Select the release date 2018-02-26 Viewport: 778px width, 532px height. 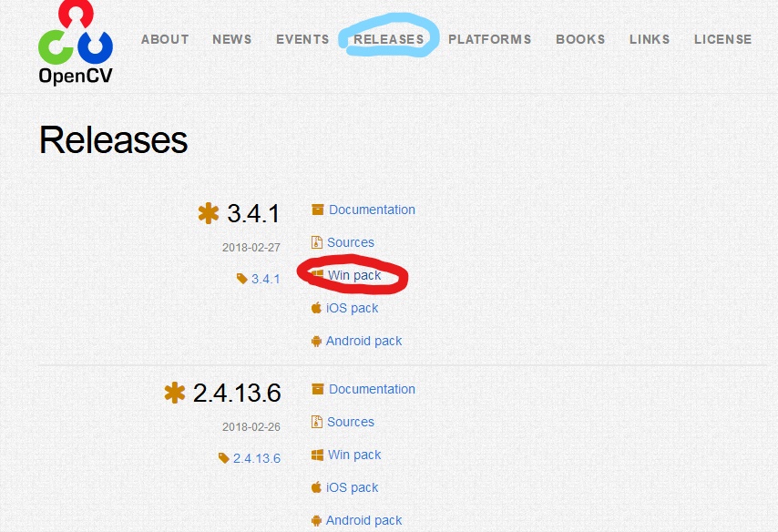click(251, 427)
